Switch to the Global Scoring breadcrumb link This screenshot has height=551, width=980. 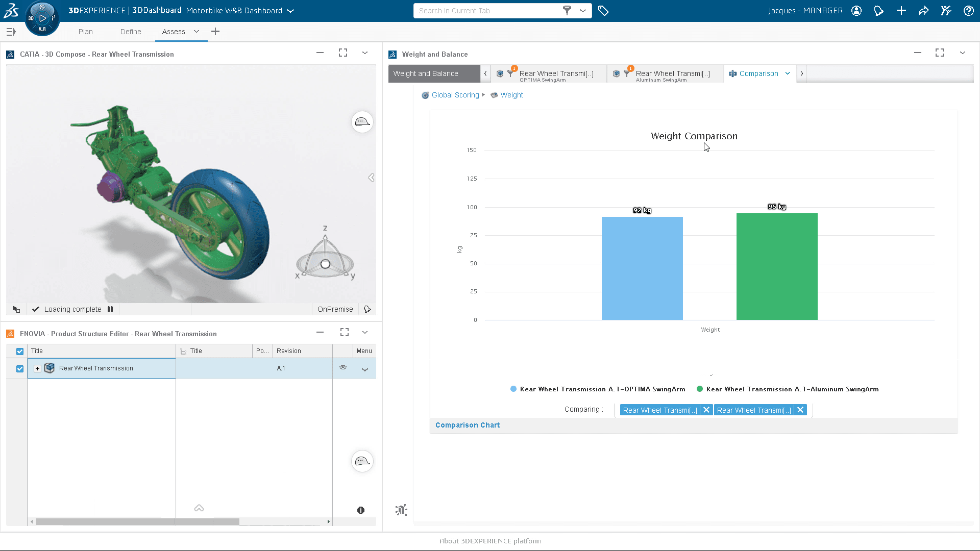[x=455, y=95]
